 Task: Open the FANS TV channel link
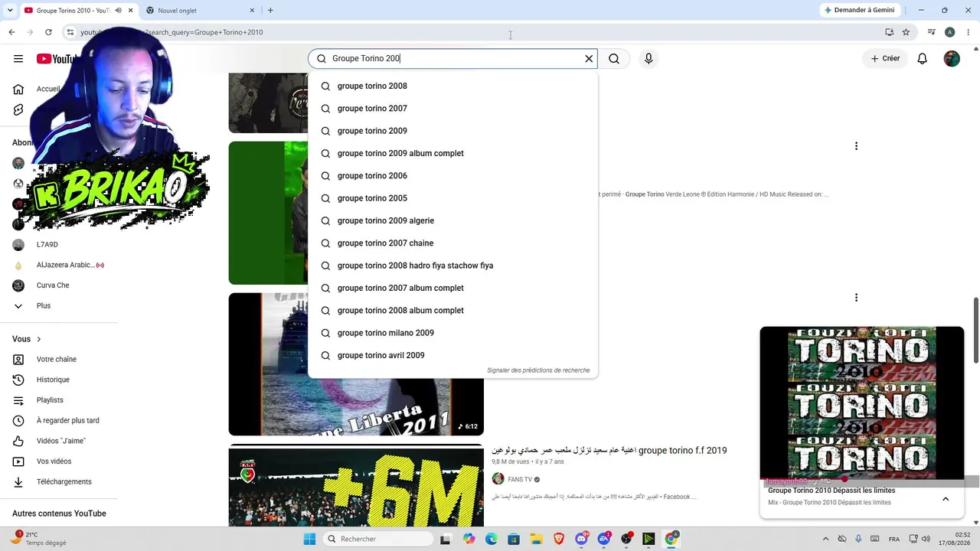tap(520, 480)
